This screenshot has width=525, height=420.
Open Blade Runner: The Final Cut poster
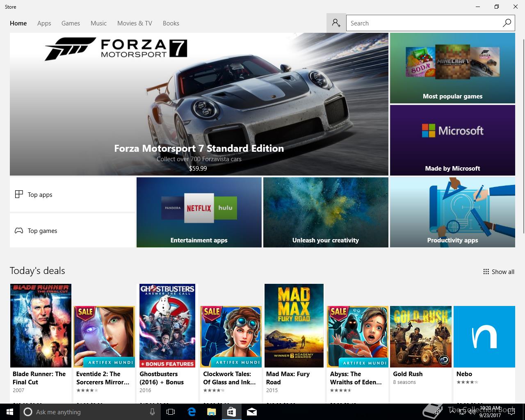click(41, 326)
